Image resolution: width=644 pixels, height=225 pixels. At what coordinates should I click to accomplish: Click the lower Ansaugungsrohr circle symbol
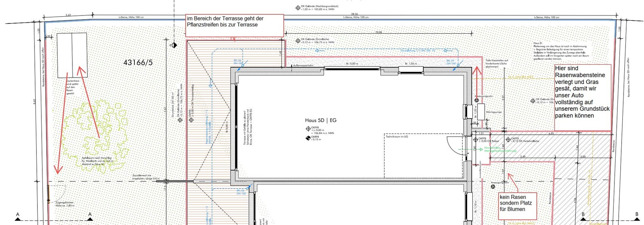(493, 187)
